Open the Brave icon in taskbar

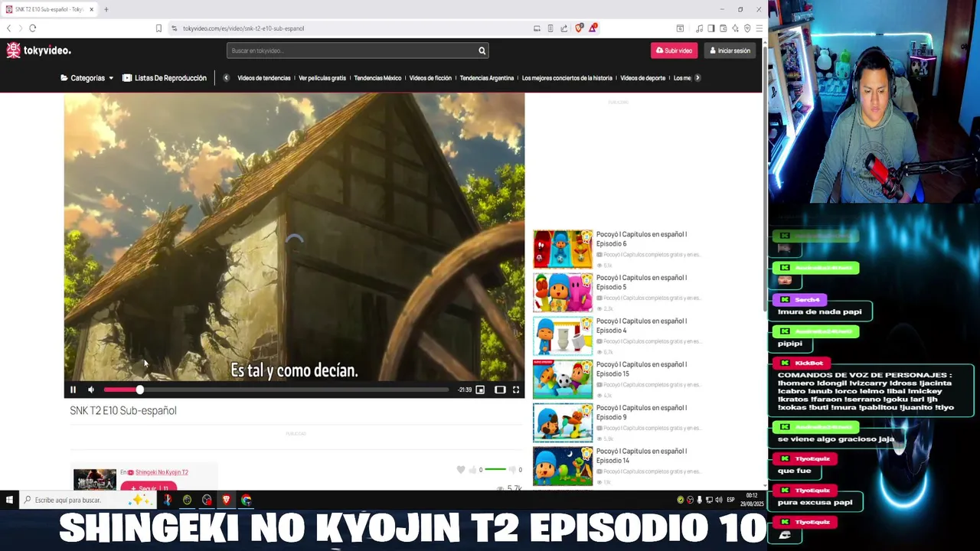pyautogui.click(x=227, y=500)
